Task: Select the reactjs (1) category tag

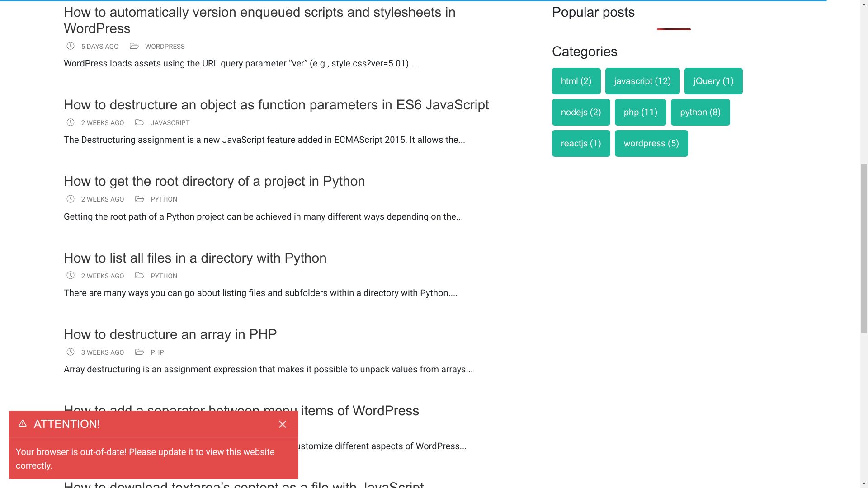Action: click(580, 143)
